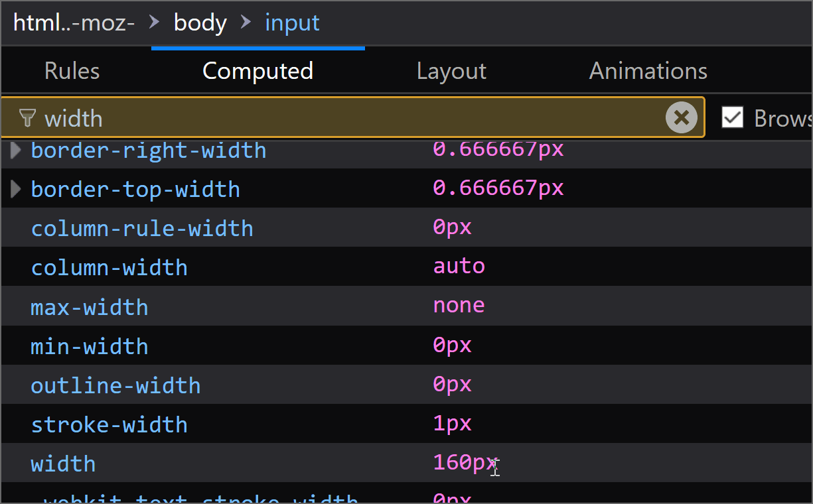Expand the border-right-width property
This screenshot has width=813, height=504.
(x=16, y=151)
